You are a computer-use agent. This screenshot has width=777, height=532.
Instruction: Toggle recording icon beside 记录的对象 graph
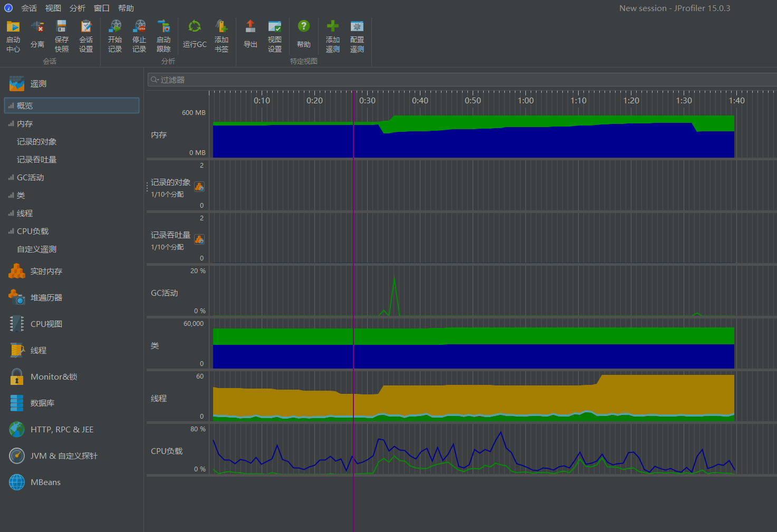coord(199,187)
